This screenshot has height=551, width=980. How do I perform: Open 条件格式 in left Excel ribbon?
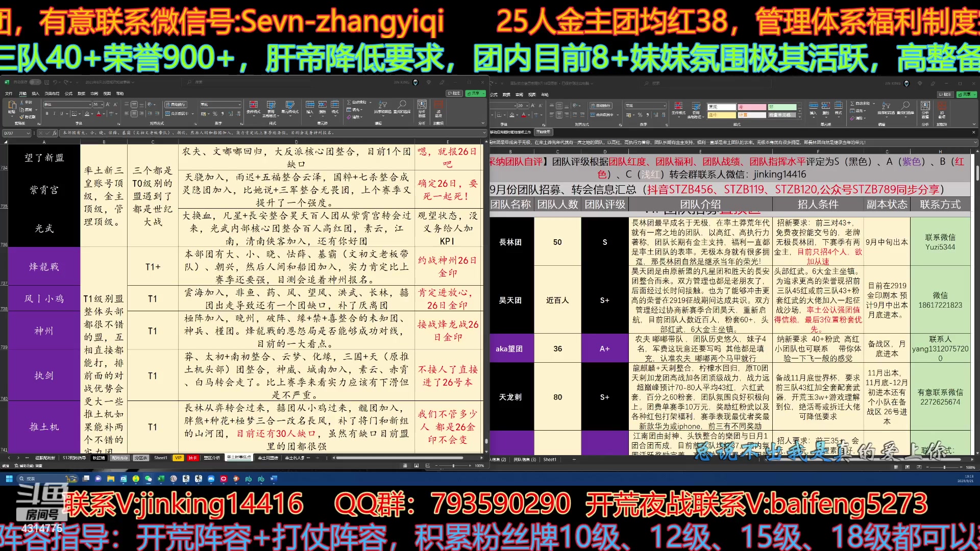point(254,108)
